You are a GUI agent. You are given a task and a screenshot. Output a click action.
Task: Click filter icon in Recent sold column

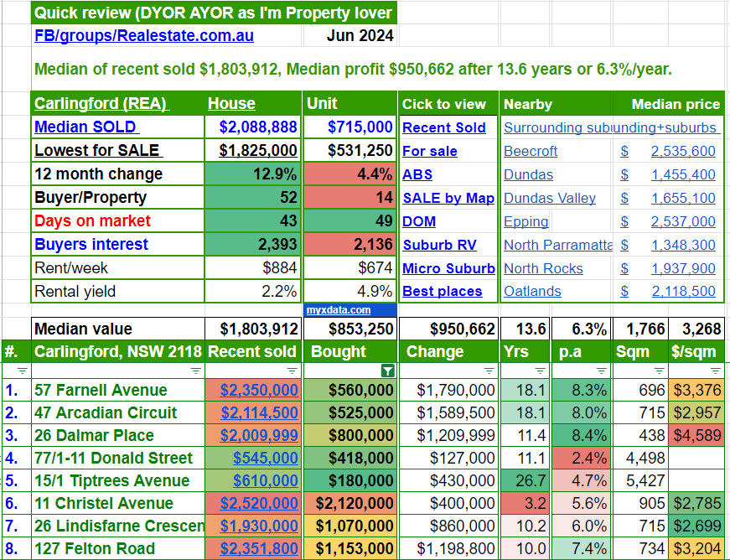(x=293, y=371)
